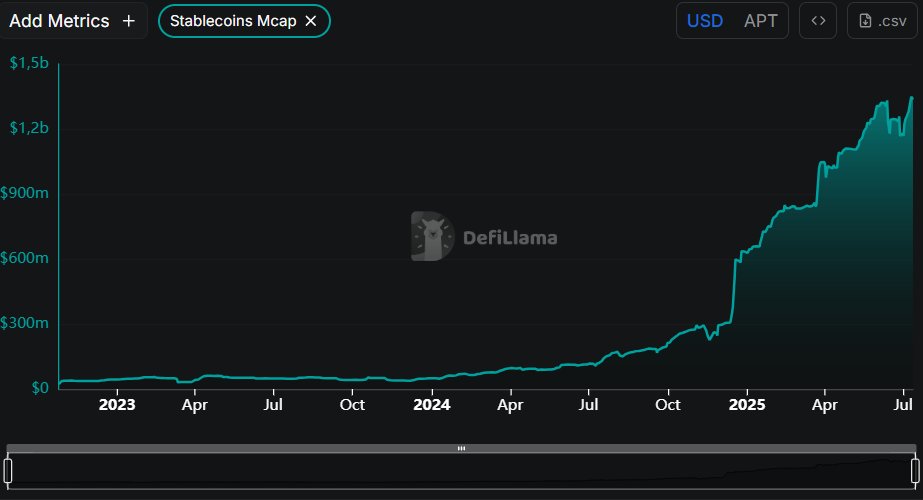Image resolution: width=923 pixels, height=500 pixels.
Task: Select the Stablecoins Mcap metric chip
Action: (244, 21)
